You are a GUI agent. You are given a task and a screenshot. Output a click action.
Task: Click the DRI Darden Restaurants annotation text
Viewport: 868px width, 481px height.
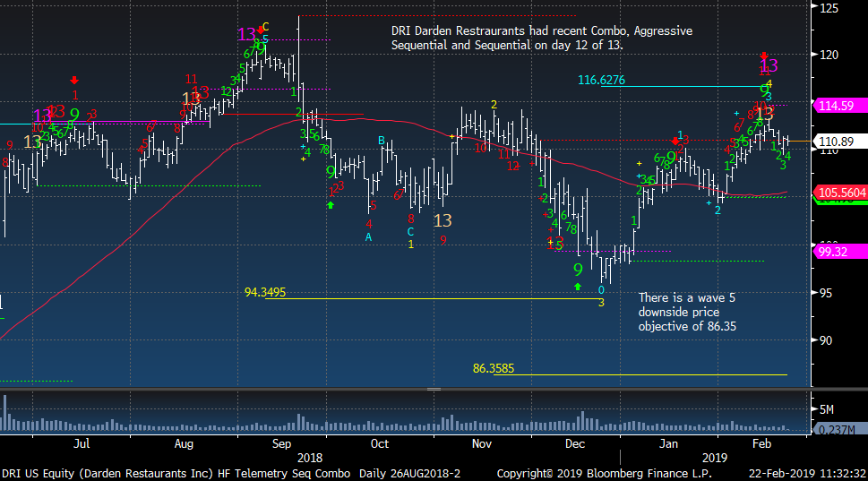click(x=542, y=39)
